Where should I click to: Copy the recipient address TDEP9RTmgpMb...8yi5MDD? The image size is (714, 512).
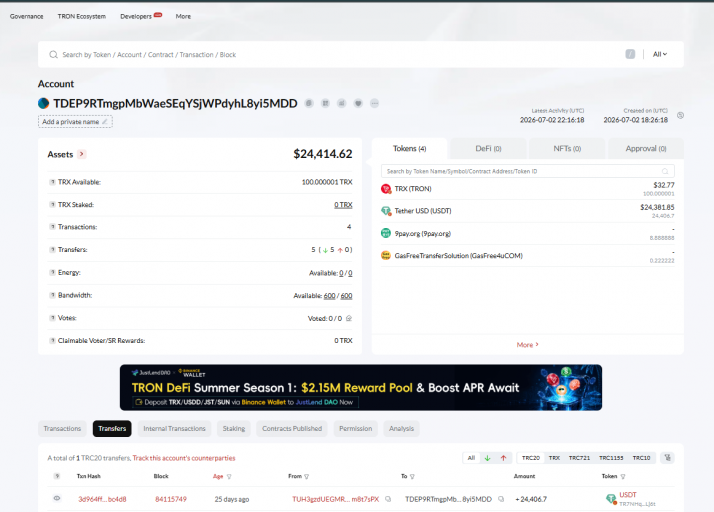tap(501, 499)
